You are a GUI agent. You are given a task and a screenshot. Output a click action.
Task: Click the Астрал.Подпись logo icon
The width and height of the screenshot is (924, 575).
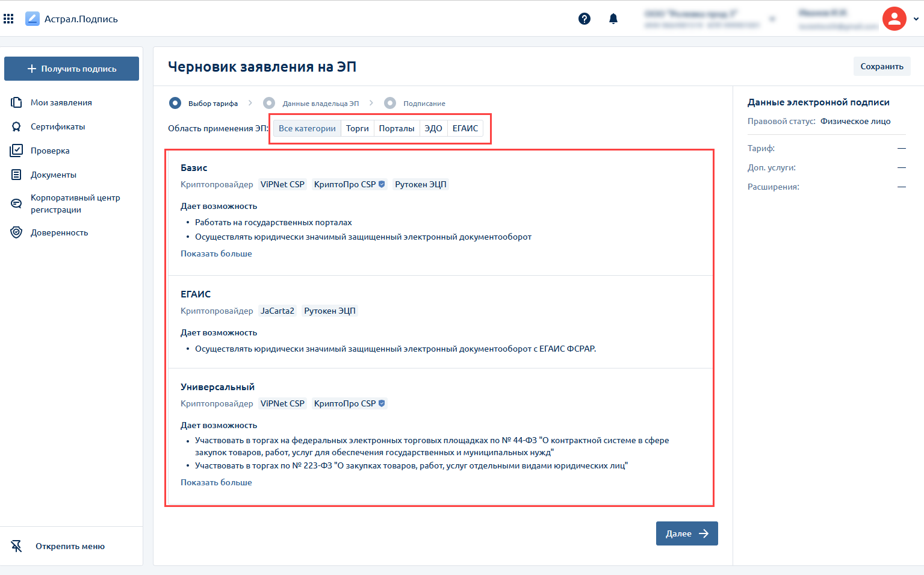pyautogui.click(x=33, y=19)
